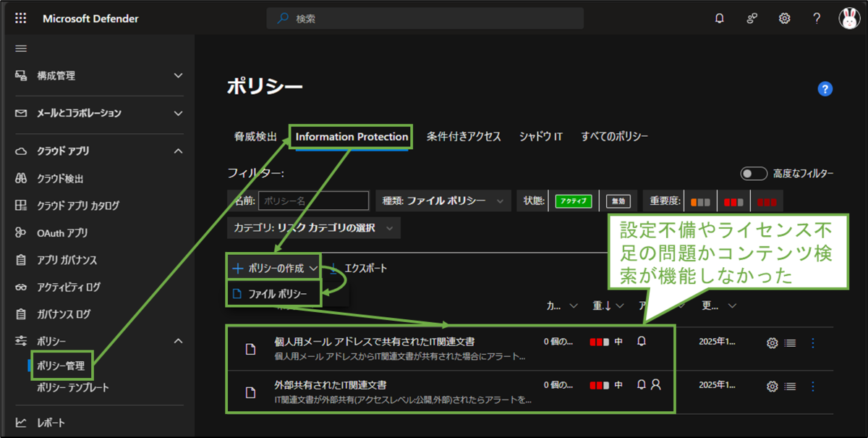Open three-dot menu for 個人用メール policy row
The width and height of the screenshot is (868, 438).
[x=813, y=343]
